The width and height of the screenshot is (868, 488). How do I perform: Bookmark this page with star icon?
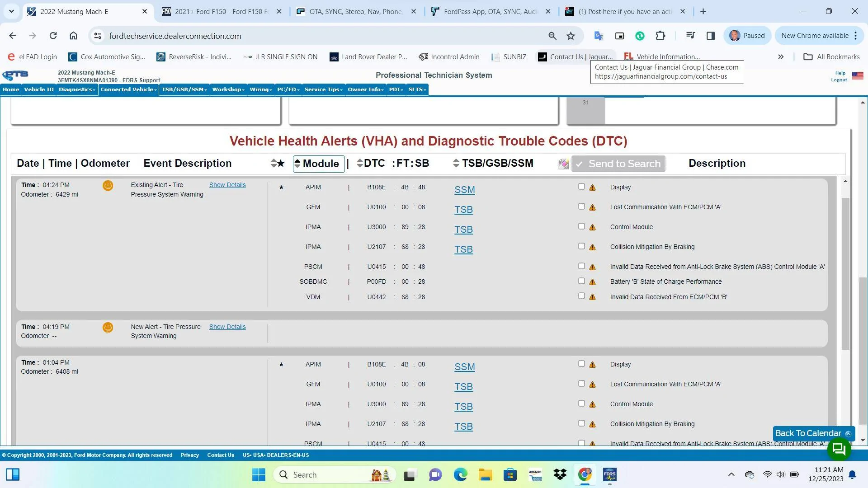(571, 36)
